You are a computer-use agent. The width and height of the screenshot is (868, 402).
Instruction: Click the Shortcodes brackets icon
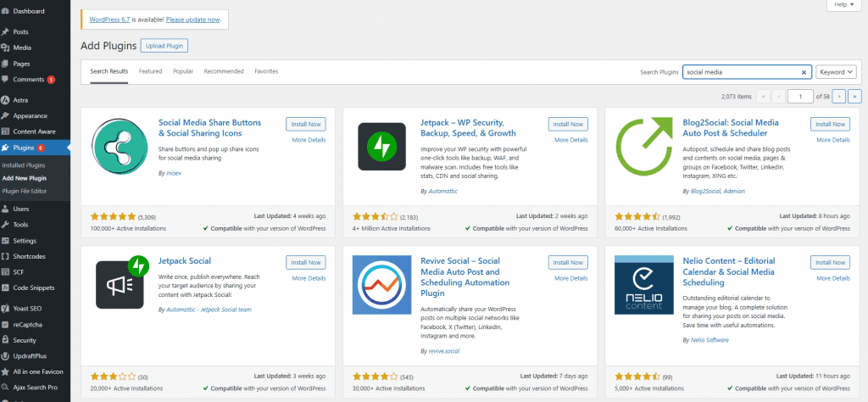5,256
